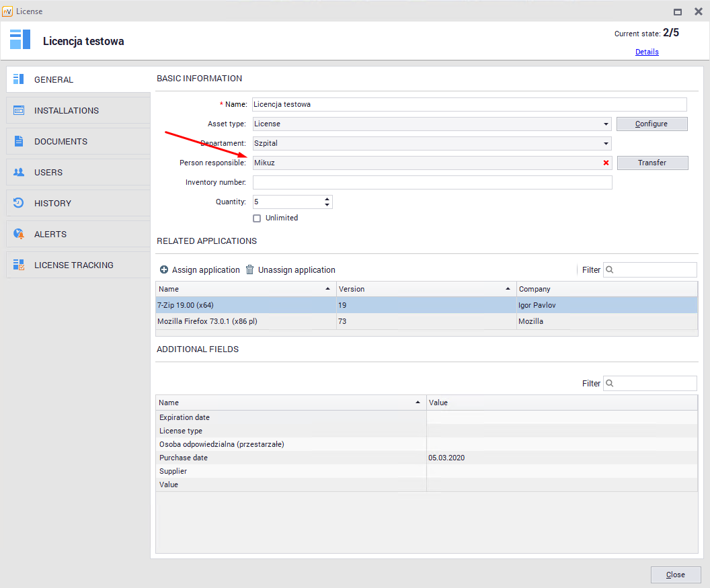Click the General tab icon
The height and width of the screenshot is (588, 710).
pyautogui.click(x=19, y=79)
